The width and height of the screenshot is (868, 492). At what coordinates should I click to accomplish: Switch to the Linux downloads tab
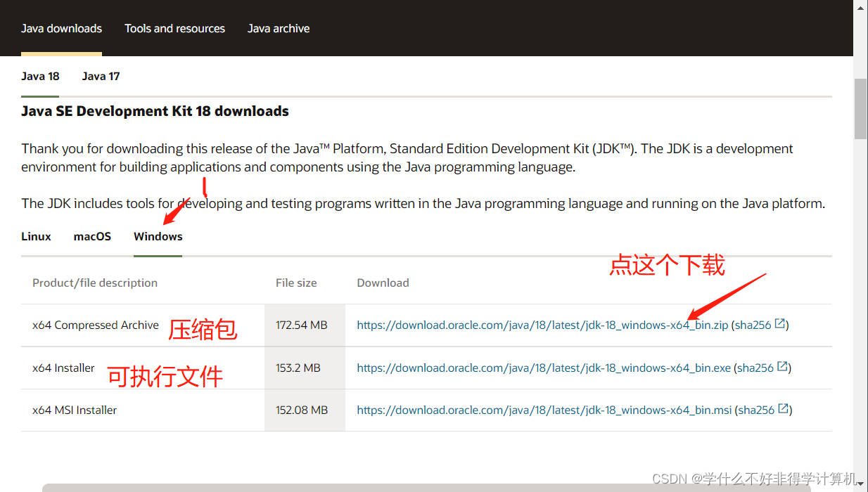tap(36, 236)
